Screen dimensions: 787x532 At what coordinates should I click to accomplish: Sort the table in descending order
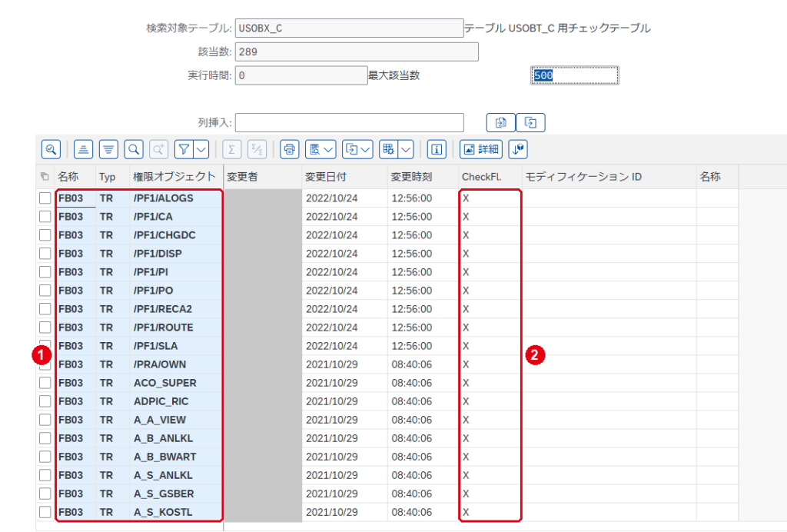pyautogui.click(x=108, y=149)
